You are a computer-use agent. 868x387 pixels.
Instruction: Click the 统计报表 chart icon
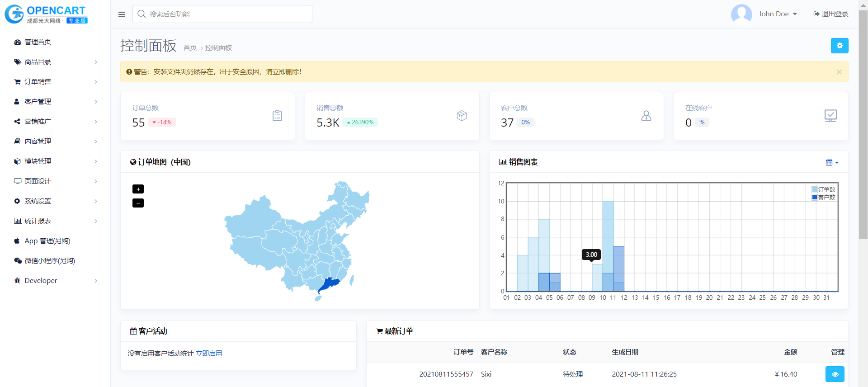[x=18, y=221]
